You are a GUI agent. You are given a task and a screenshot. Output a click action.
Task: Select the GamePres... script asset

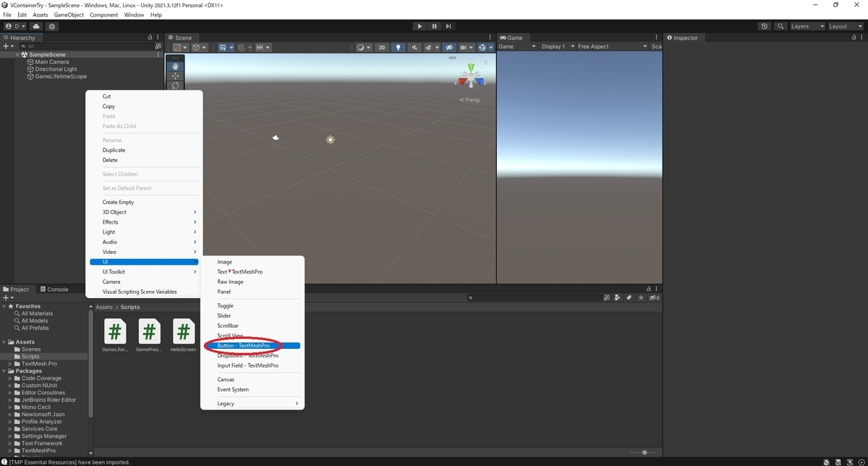(149, 335)
